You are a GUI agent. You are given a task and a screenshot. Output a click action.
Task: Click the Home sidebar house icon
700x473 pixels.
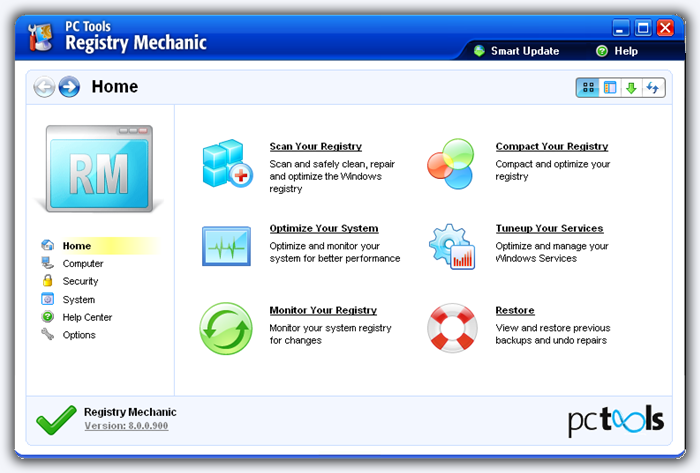(x=48, y=245)
